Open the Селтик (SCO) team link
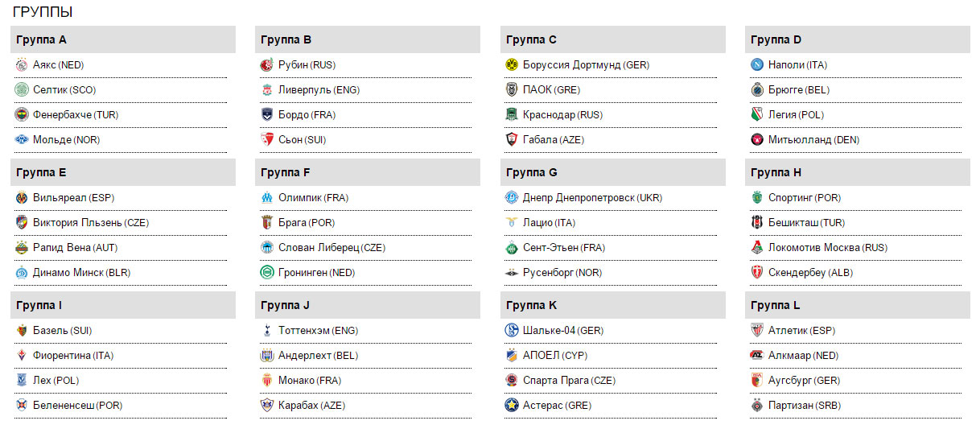The width and height of the screenshot is (980, 429). pos(64,90)
